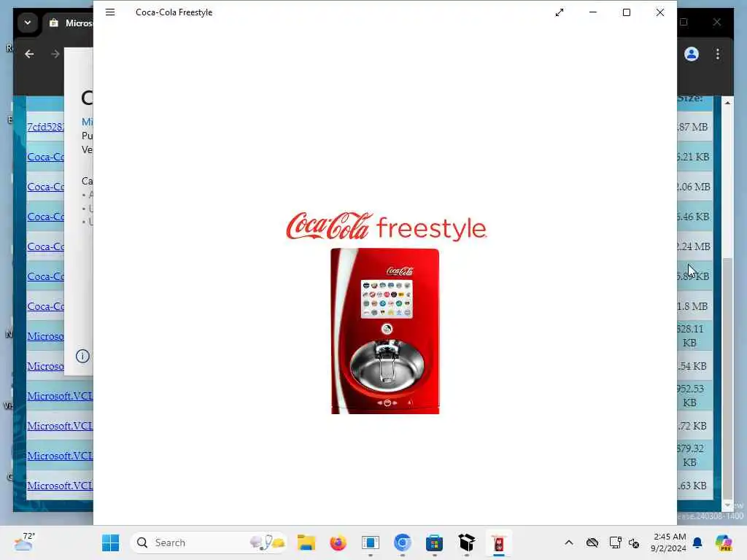Click the cloud sync-off tray icon
747x560 pixels.
click(592, 542)
